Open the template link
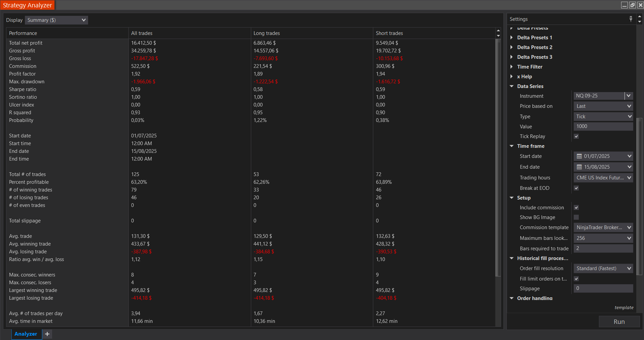Image resolution: width=644 pixels, height=340 pixels. [624, 307]
